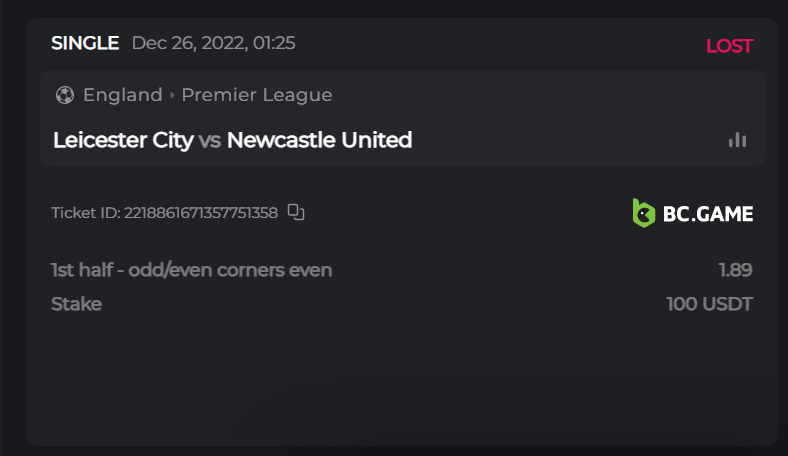The image size is (788, 456).
Task: Click the "vs" text between teams
Action: pos(210,140)
